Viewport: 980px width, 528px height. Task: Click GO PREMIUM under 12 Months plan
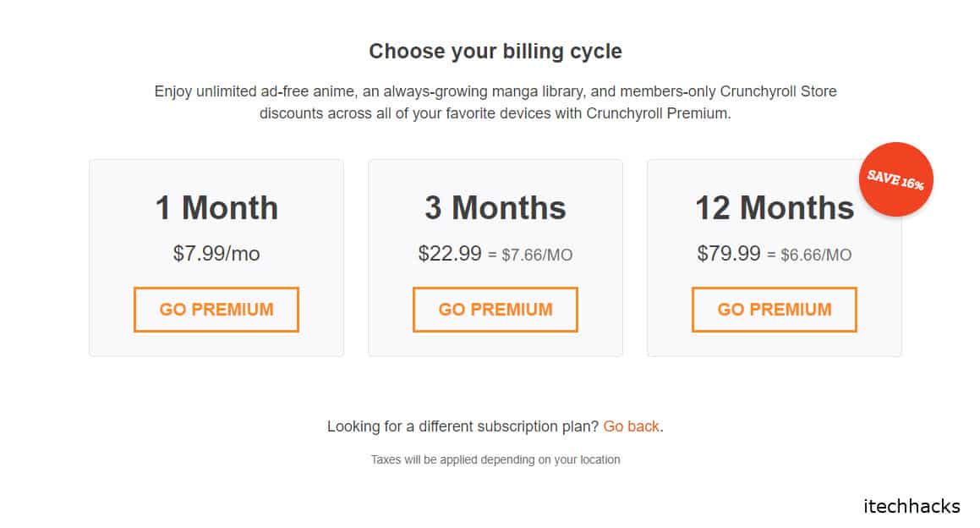(774, 309)
